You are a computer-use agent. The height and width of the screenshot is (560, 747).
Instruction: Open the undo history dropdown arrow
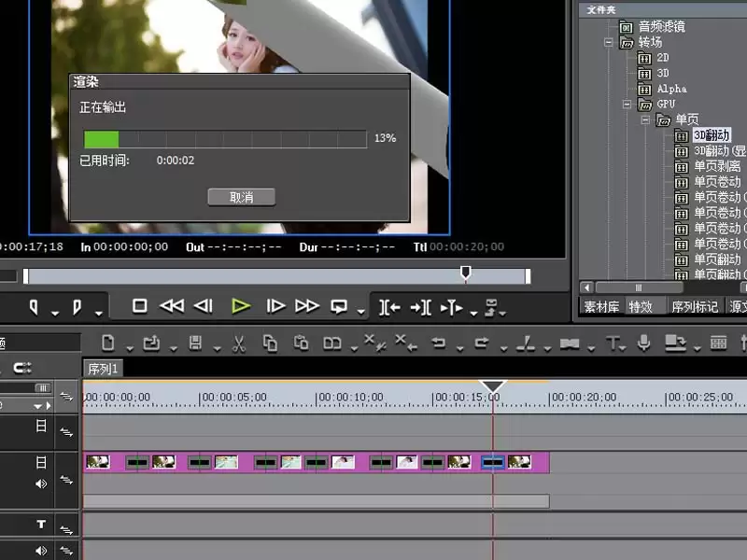point(459,349)
